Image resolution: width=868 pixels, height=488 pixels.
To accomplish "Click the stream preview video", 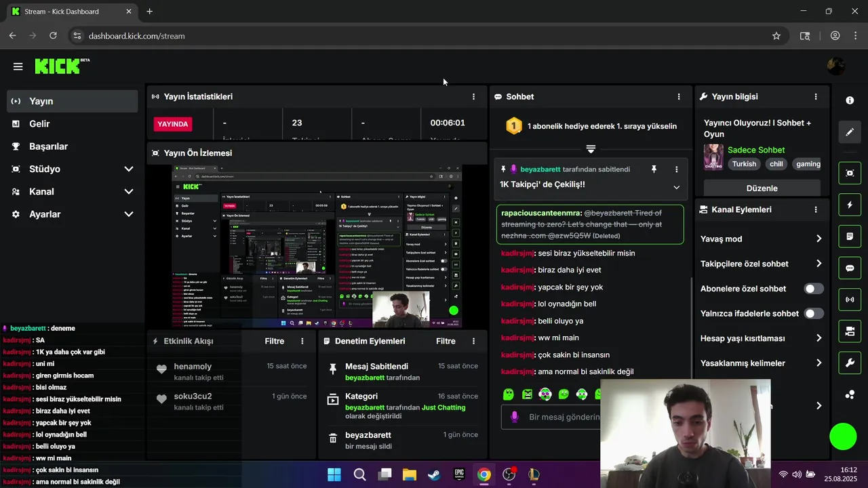I will pyautogui.click(x=317, y=246).
